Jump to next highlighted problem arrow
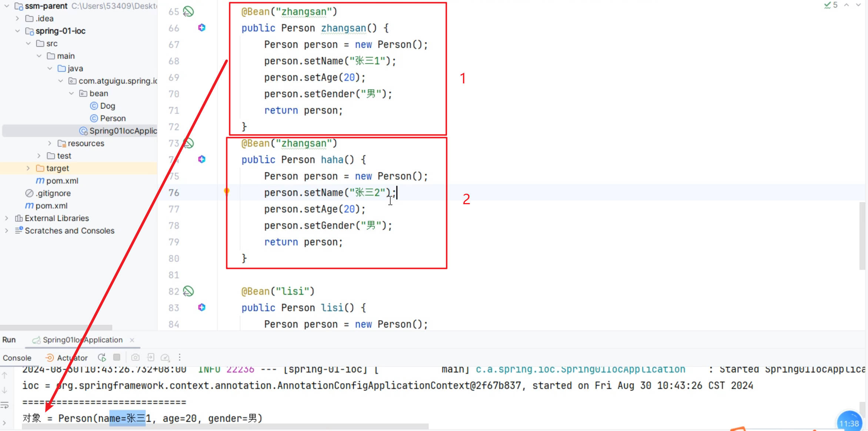This screenshot has height=431, width=868. pyautogui.click(x=858, y=5)
